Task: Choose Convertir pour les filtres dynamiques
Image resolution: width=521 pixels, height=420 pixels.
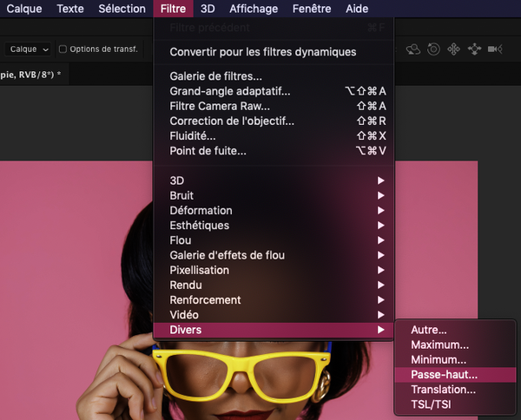Action: click(x=274, y=52)
